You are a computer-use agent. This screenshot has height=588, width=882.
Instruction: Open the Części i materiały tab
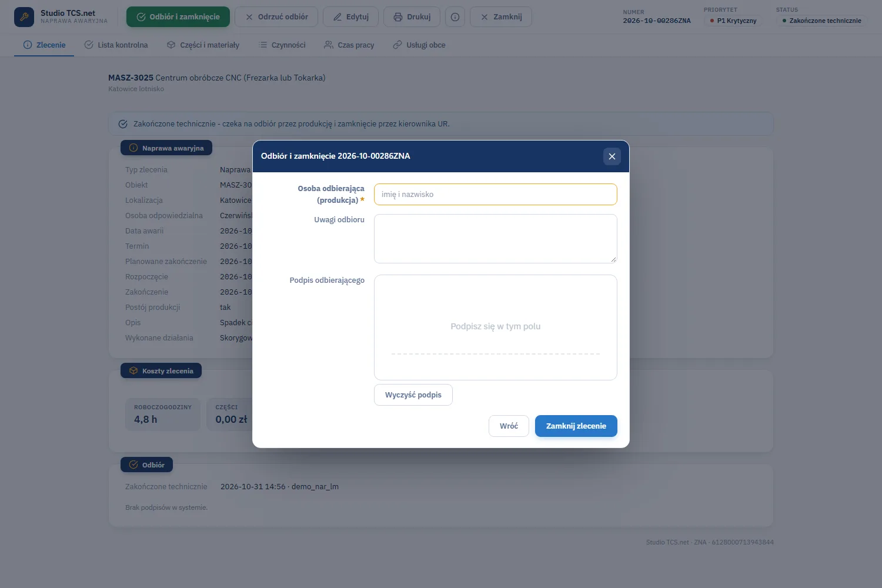(x=203, y=45)
